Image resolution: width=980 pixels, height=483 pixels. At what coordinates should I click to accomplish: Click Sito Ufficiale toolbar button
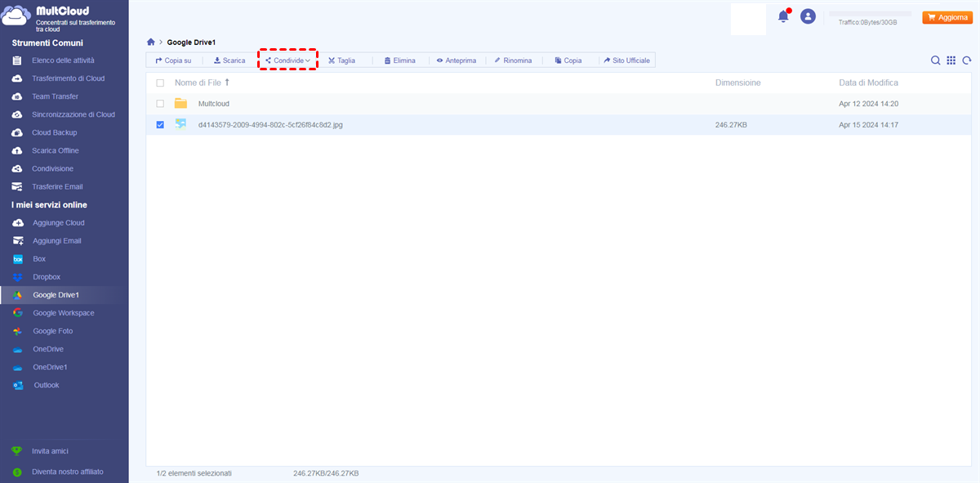coord(627,60)
